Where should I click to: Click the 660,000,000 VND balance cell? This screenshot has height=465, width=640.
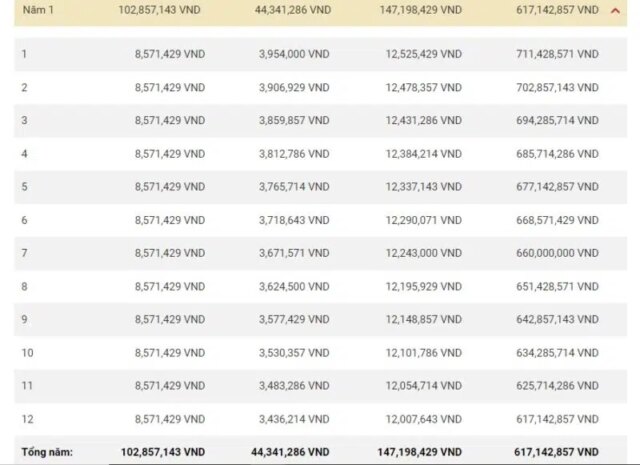point(555,253)
